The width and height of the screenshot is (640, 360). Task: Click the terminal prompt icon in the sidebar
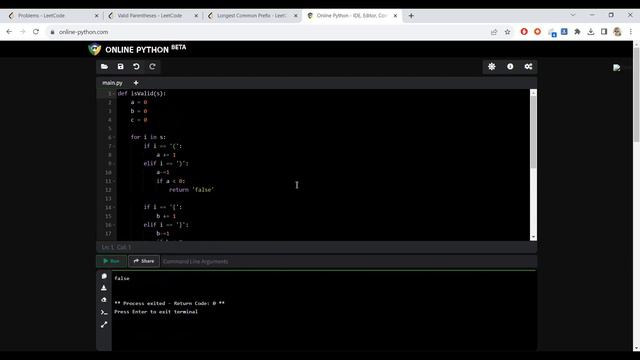pos(104,312)
